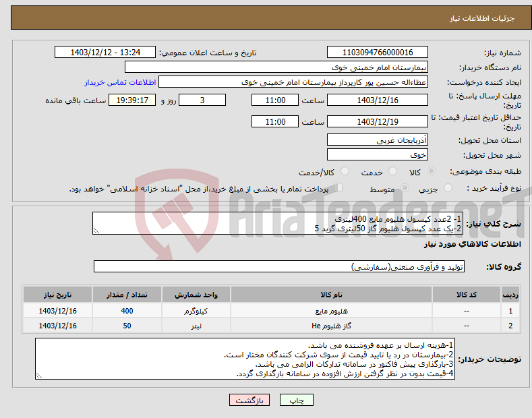Click the buyer name field بیمارستان امام خمینی خوی
The height and width of the screenshot is (418, 532).
coord(276,67)
